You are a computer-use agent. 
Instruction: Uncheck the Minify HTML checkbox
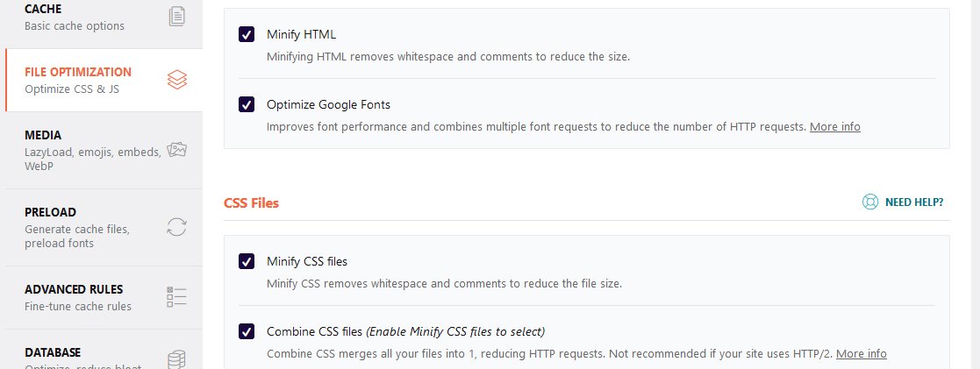click(247, 34)
